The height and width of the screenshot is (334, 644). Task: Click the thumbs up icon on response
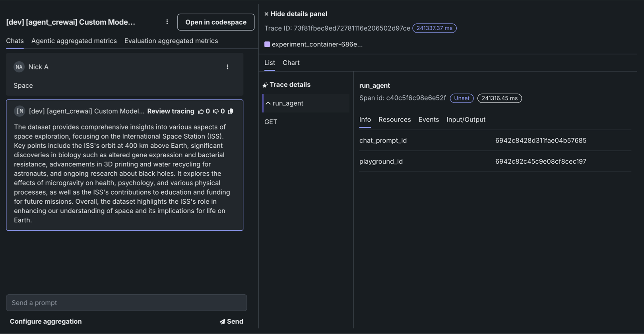[x=201, y=112]
